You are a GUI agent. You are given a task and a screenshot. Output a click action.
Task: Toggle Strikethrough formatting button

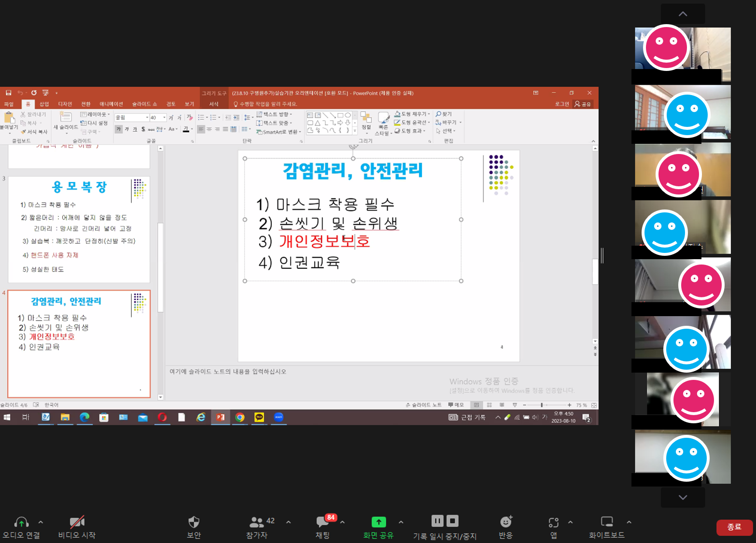coord(152,129)
